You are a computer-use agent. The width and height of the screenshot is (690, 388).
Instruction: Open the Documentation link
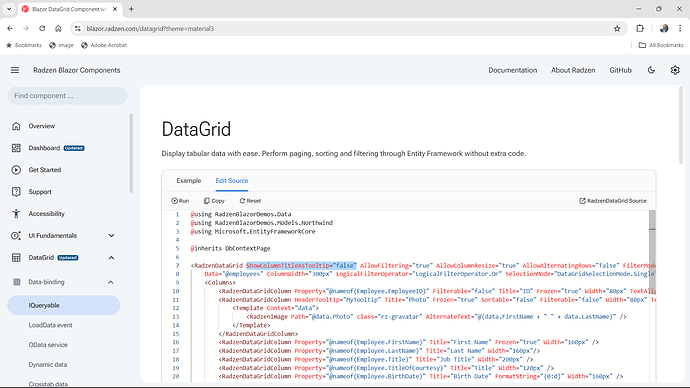[513, 70]
